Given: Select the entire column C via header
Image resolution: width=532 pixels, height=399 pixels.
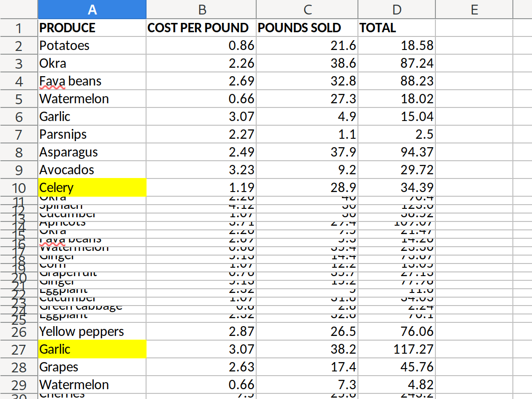Looking at the screenshot, I should pos(307,9).
